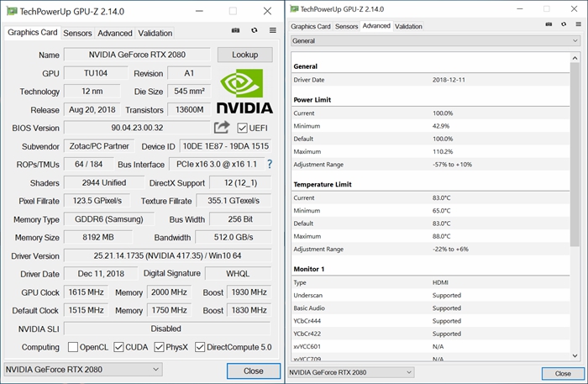Viewport: 588px width, 384px height.
Task: Click the Bandwidth value 512.0 GB/s
Action: point(234,238)
